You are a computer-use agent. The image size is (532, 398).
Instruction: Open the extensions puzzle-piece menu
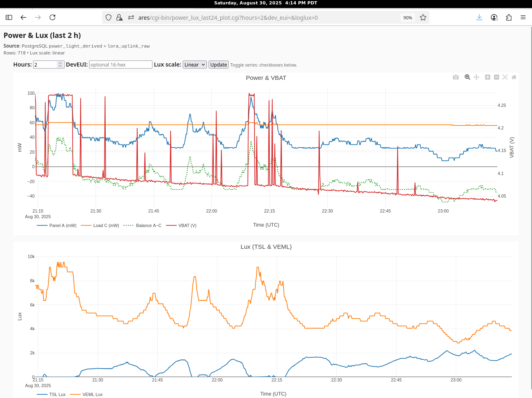(509, 17)
